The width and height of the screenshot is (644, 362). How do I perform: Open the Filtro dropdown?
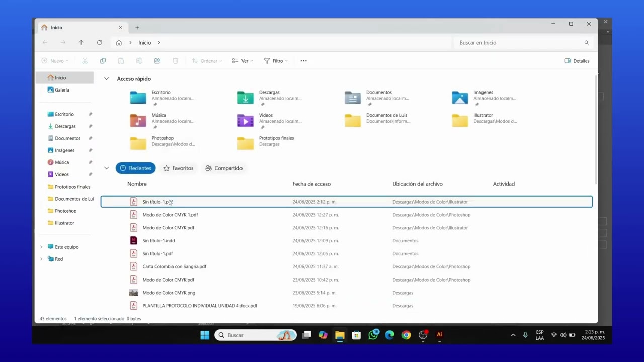pos(276,61)
